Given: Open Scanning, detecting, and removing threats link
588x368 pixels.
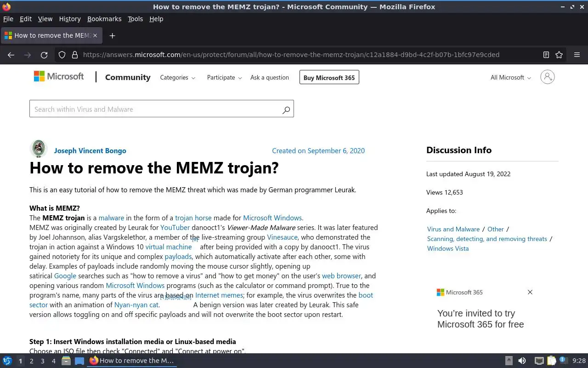Looking at the screenshot, I should [487, 239].
